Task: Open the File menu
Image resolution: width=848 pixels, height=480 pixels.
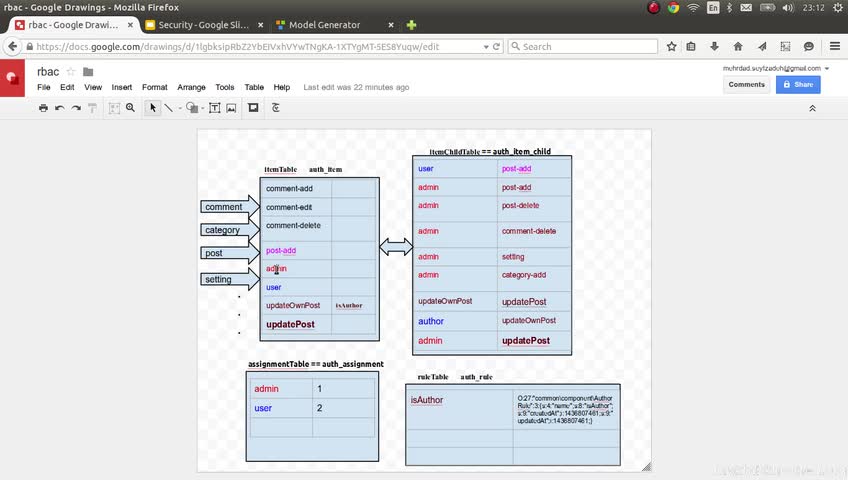Action: (x=44, y=87)
